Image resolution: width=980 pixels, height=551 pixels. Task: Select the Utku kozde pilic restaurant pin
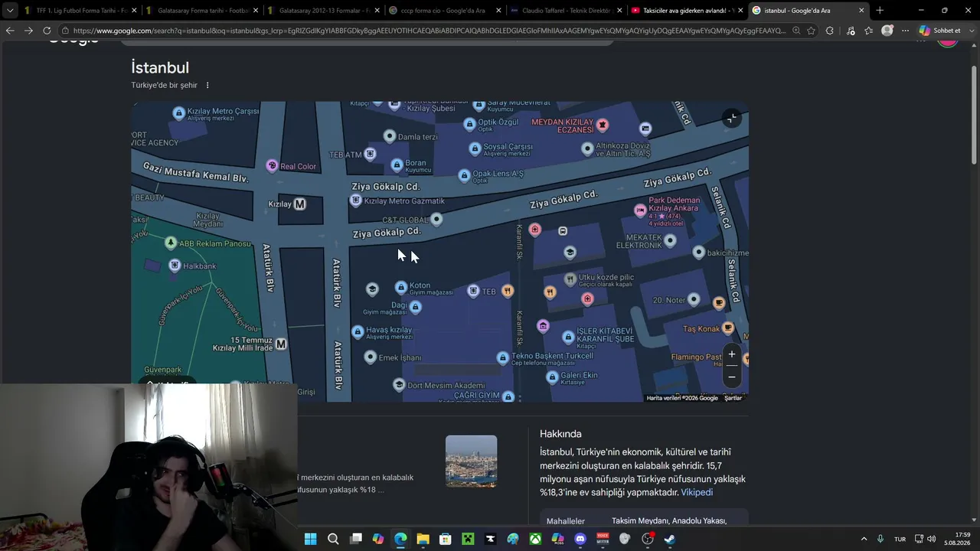pos(570,279)
